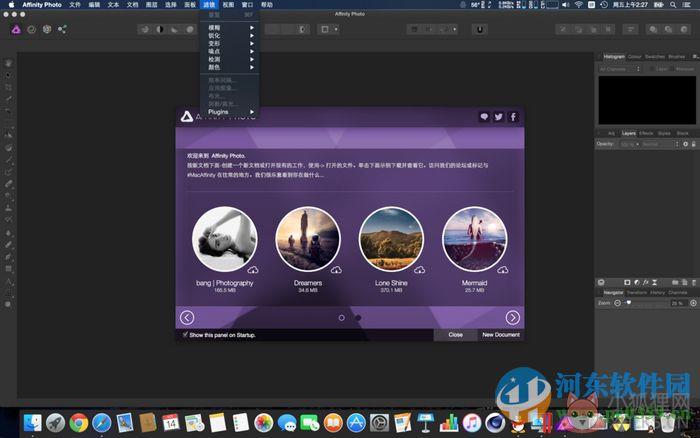This screenshot has width=700, height=438.
Task: Click the Lone Shine sample thumbnail
Action: [392, 239]
